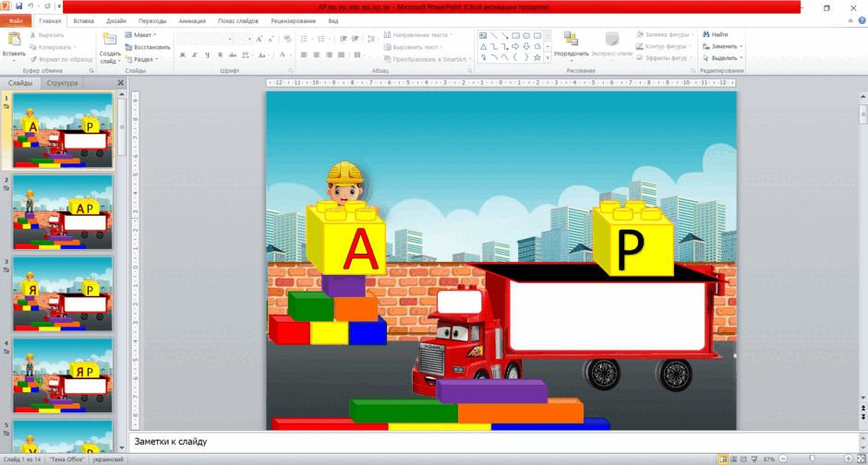Image resolution: width=868 pixels, height=465 pixels.
Task: Select slide 3 thumbnail
Action: click(63, 293)
